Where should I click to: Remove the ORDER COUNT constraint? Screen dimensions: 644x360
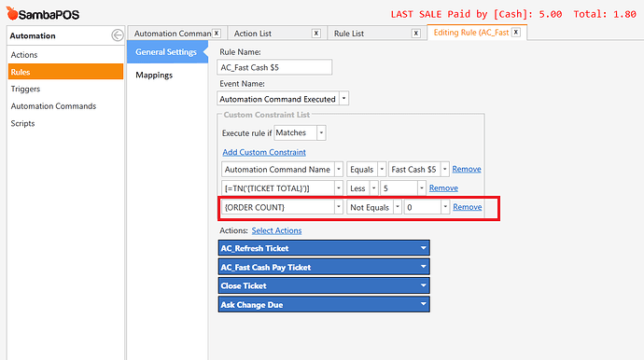tap(467, 207)
